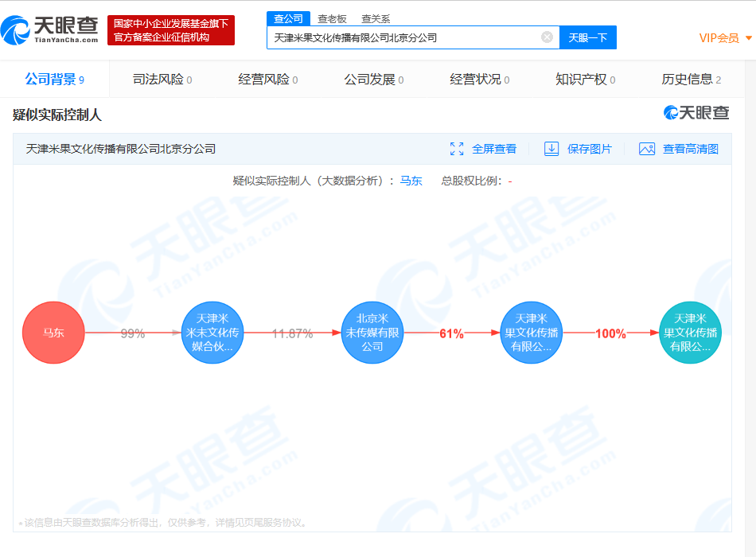The width and height of the screenshot is (756, 557).
Task: Click the view HD image icon
Action: tap(646, 149)
